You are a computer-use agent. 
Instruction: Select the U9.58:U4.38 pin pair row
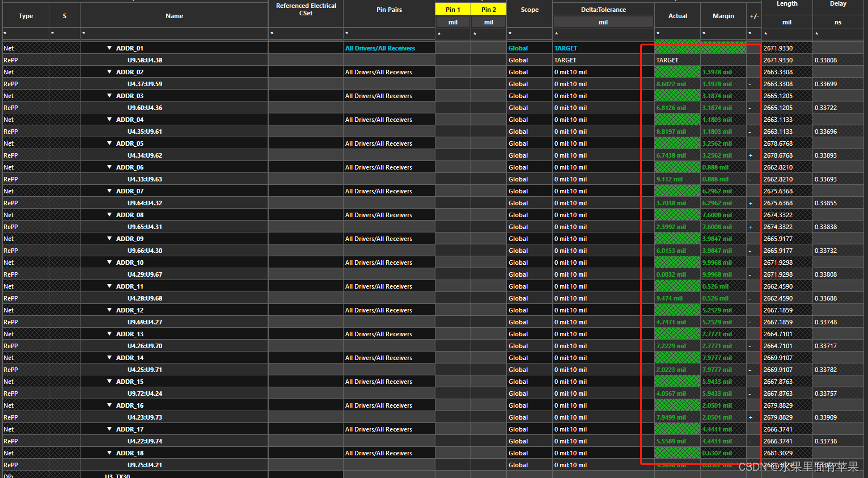(x=145, y=60)
